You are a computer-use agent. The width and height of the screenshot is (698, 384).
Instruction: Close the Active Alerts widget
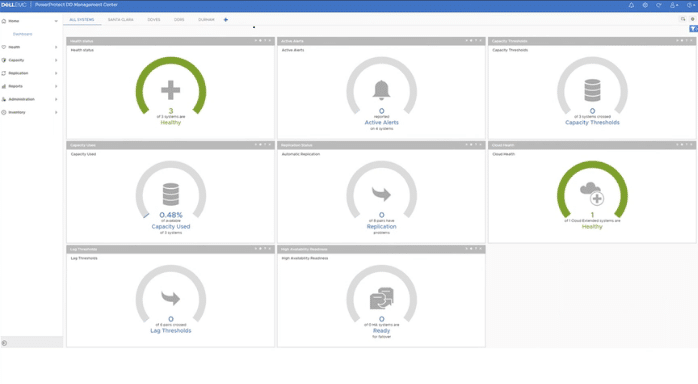(480, 40)
